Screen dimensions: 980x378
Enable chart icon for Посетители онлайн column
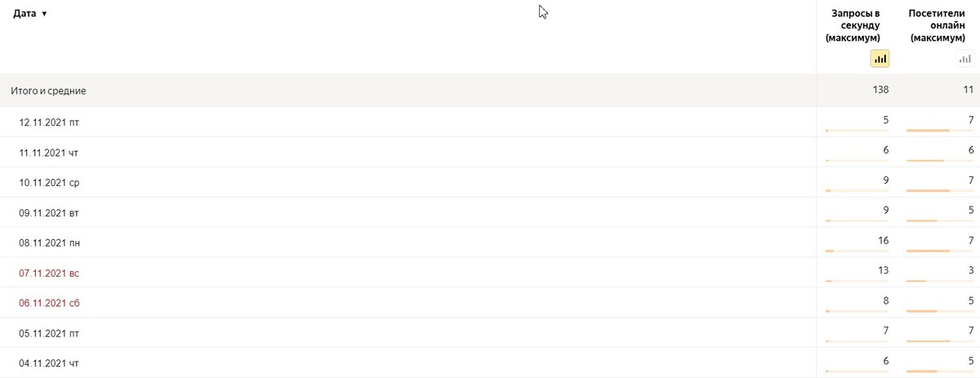point(964,59)
